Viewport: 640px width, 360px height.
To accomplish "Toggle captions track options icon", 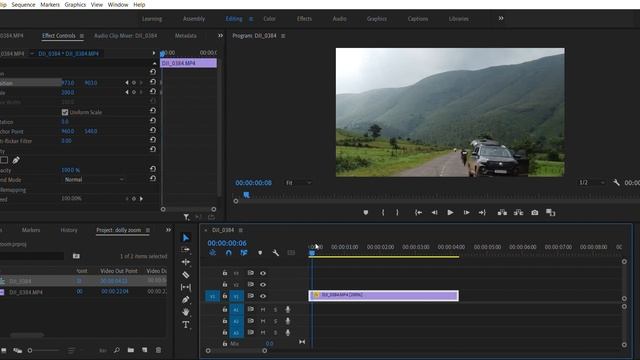I will [291, 253].
